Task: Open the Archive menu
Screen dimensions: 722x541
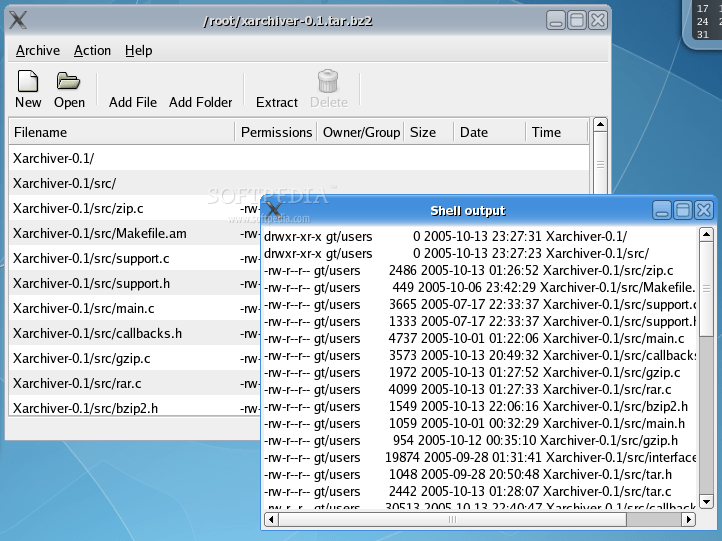Action: click(x=38, y=51)
